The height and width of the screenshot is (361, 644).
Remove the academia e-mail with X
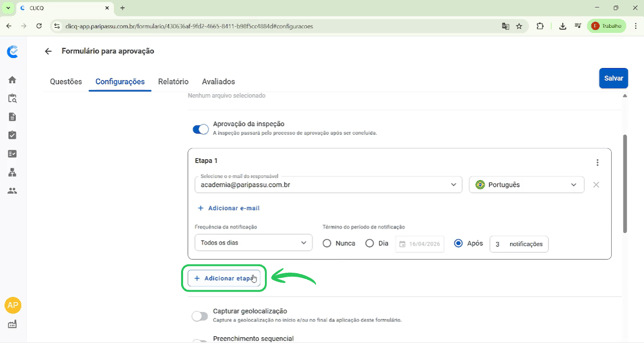pos(596,185)
